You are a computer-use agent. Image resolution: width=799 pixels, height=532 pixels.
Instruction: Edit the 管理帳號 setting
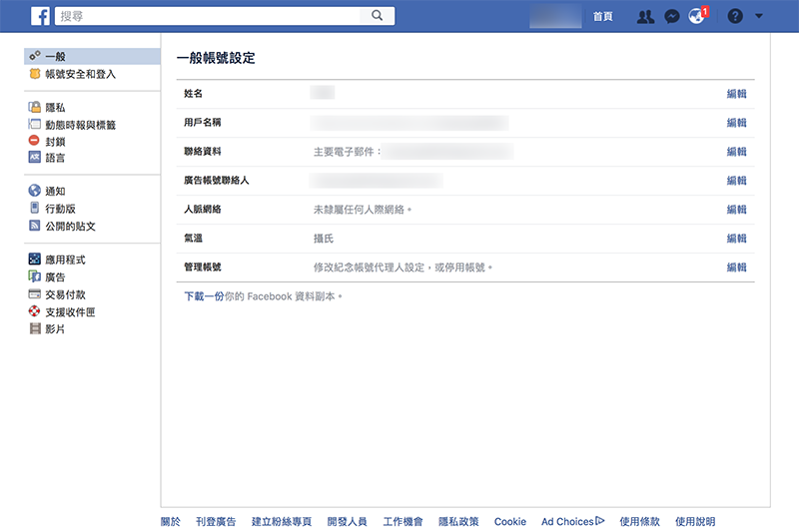point(736,267)
